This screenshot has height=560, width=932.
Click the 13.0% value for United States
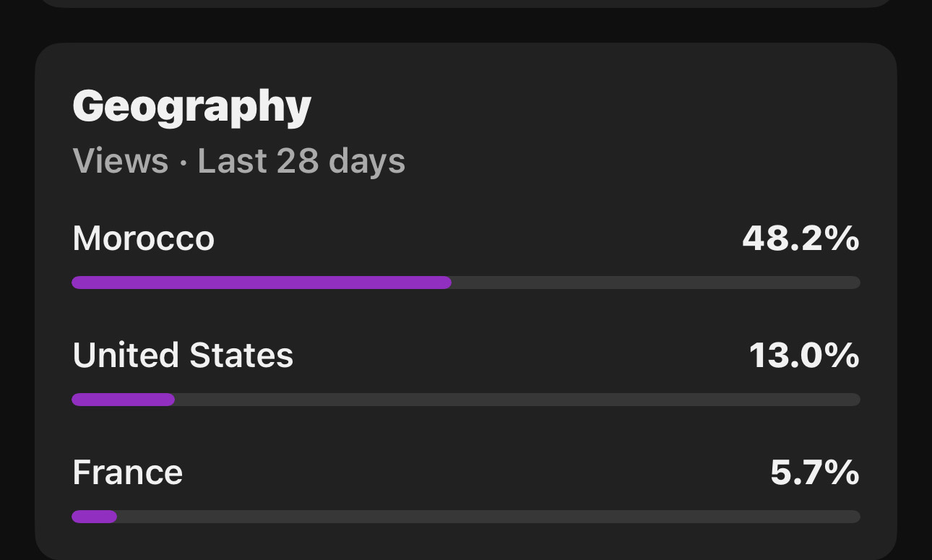(803, 356)
